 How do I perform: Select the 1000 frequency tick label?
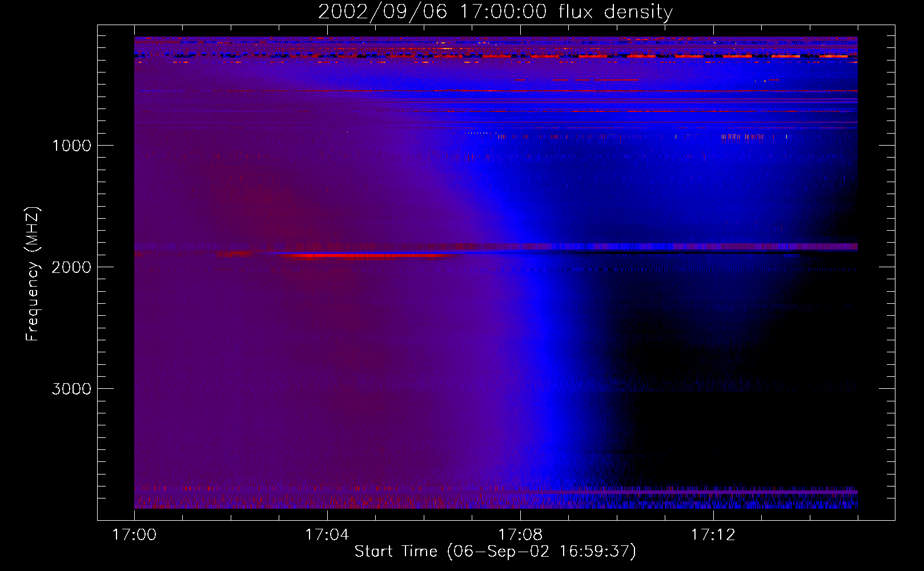point(71,146)
